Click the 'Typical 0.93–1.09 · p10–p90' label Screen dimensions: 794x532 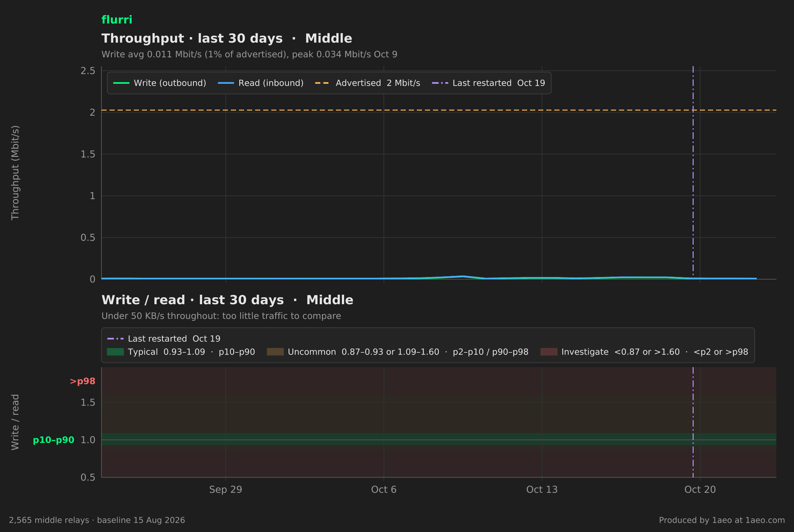(192, 352)
